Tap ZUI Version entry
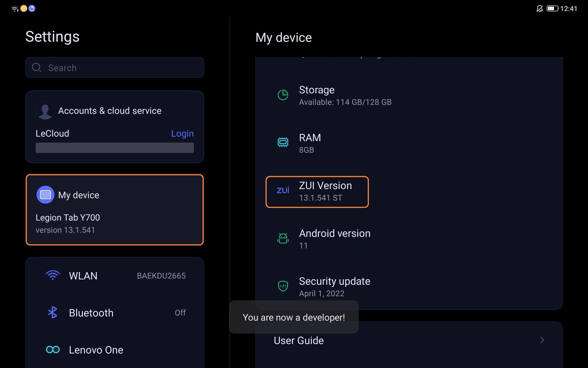The height and width of the screenshot is (368, 588). point(317,192)
